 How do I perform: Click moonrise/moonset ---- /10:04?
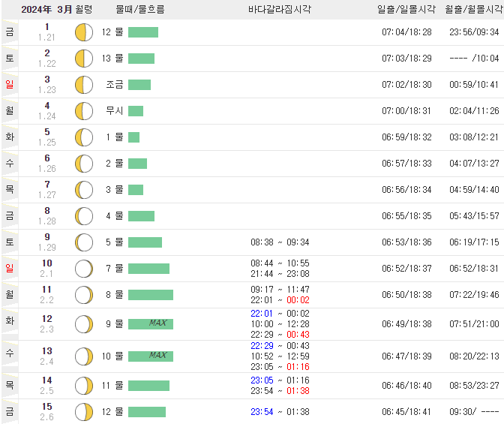pos(474,59)
